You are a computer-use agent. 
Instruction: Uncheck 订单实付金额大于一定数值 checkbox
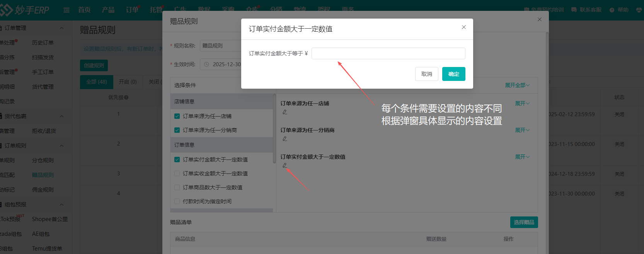coord(177,160)
